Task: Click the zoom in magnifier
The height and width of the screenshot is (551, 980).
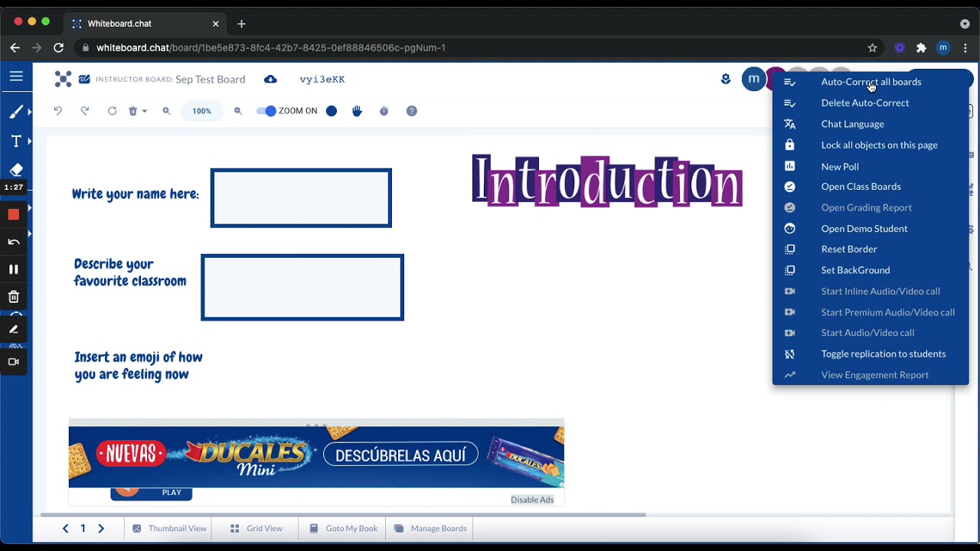Action: pos(166,111)
